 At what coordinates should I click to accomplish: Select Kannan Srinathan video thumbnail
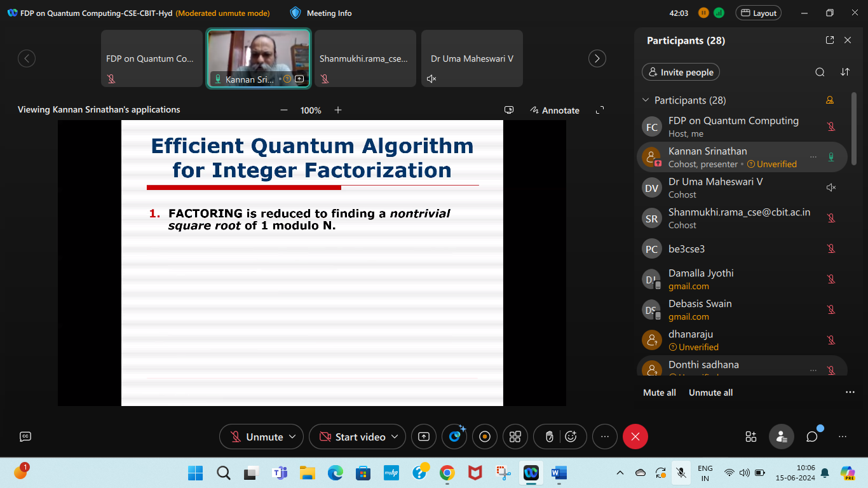(x=259, y=58)
